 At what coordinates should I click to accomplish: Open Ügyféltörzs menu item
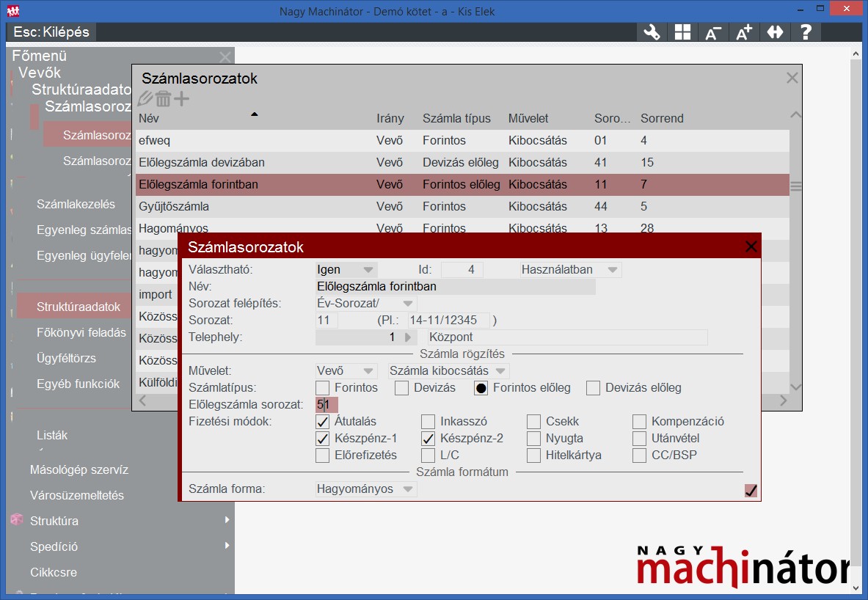pos(66,358)
